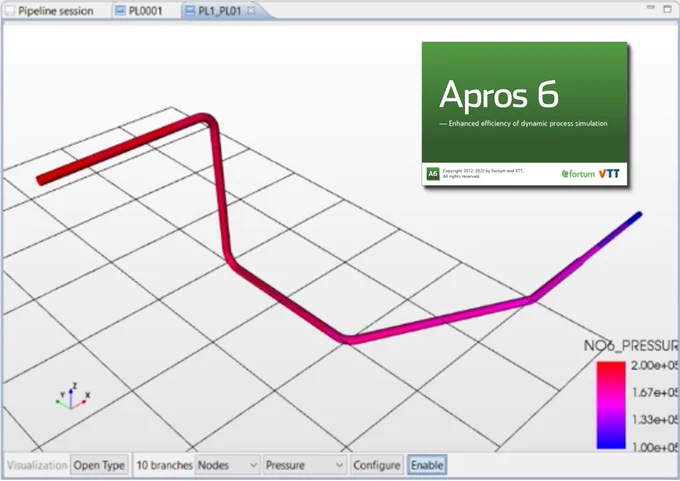Close the PL1_PL01 tab
The width and height of the screenshot is (680, 481).
point(251,10)
